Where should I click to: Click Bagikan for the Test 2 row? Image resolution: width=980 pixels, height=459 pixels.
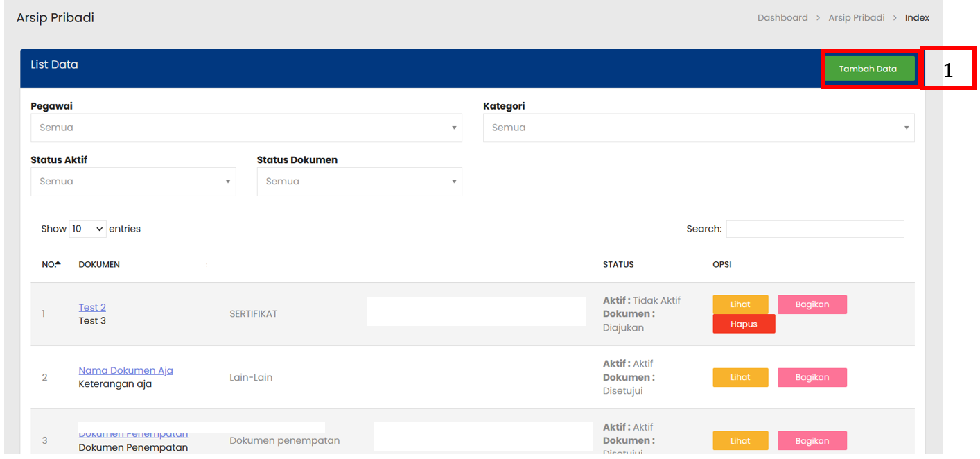tap(812, 304)
